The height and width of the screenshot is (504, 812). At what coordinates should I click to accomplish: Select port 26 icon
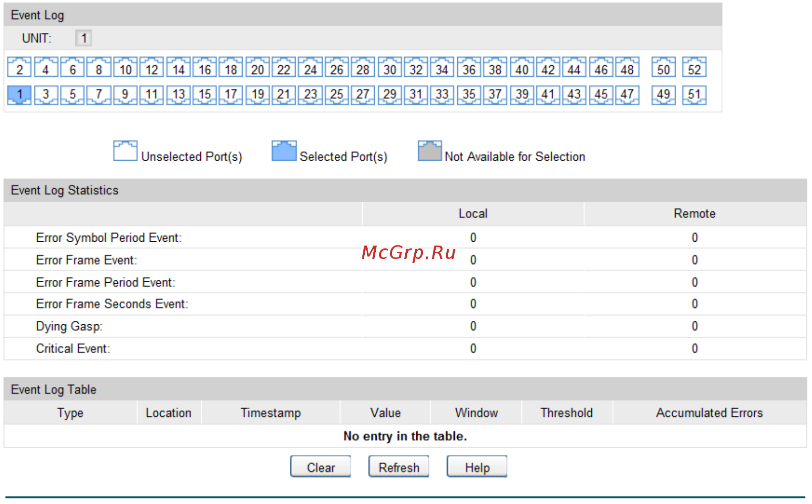(337, 67)
